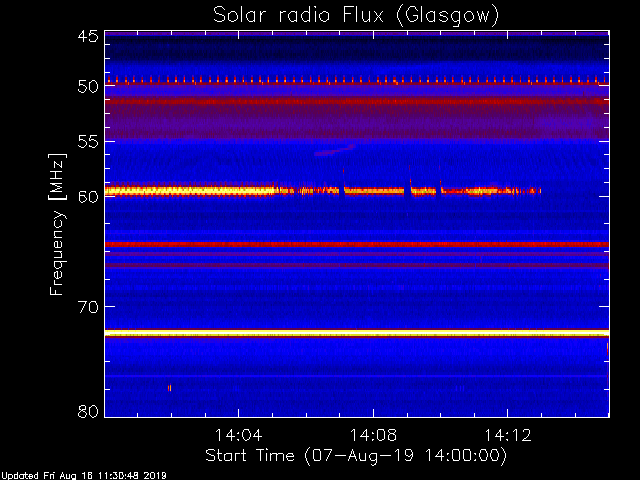This screenshot has width=640, height=480.
Task: Click the bright yellow band near 72 MHz
Action: [357, 333]
